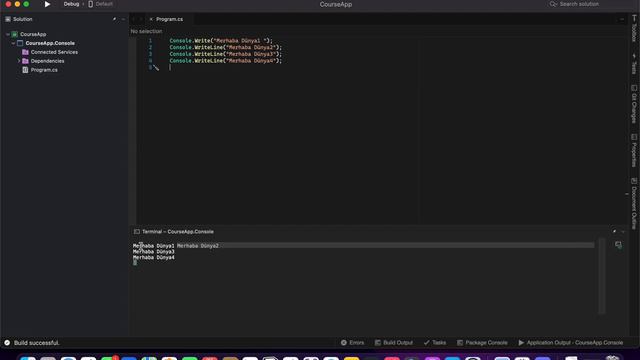Image resolution: width=640 pixels, height=360 pixels.
Task: Click the No selection breadcrumb
Action: pos(146,31)
